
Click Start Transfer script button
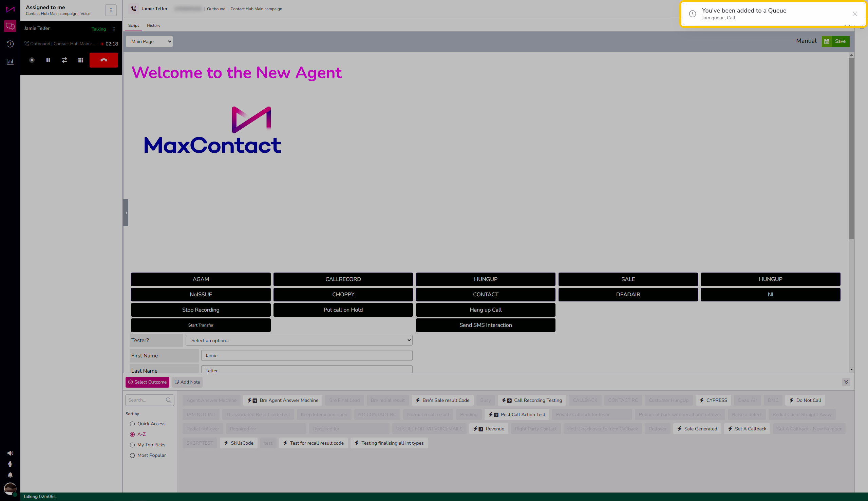click(201, 325)
